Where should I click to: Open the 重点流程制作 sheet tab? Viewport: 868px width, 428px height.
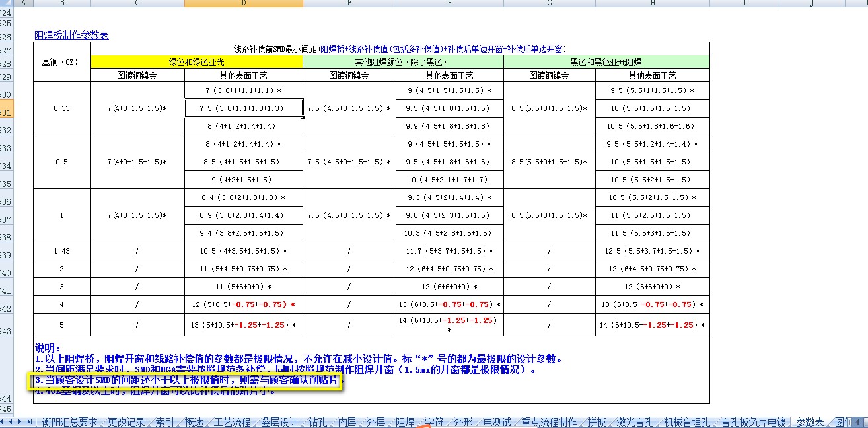coord(548,422)
